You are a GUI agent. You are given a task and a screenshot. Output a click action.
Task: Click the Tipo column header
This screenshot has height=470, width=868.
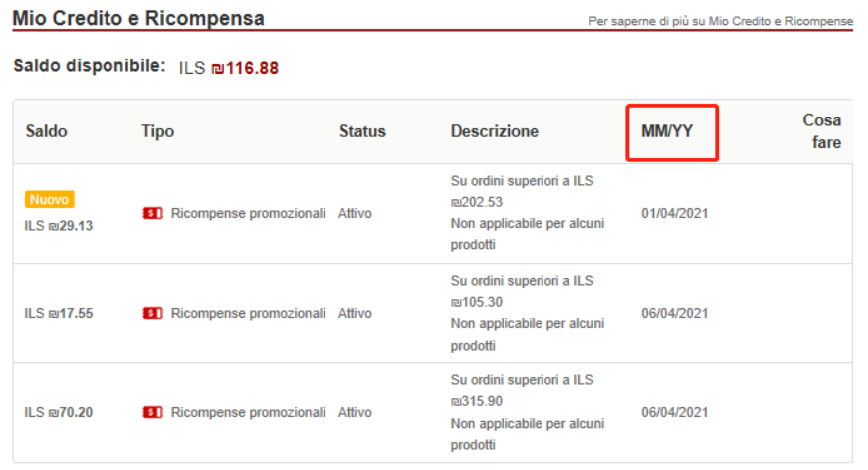157,131
